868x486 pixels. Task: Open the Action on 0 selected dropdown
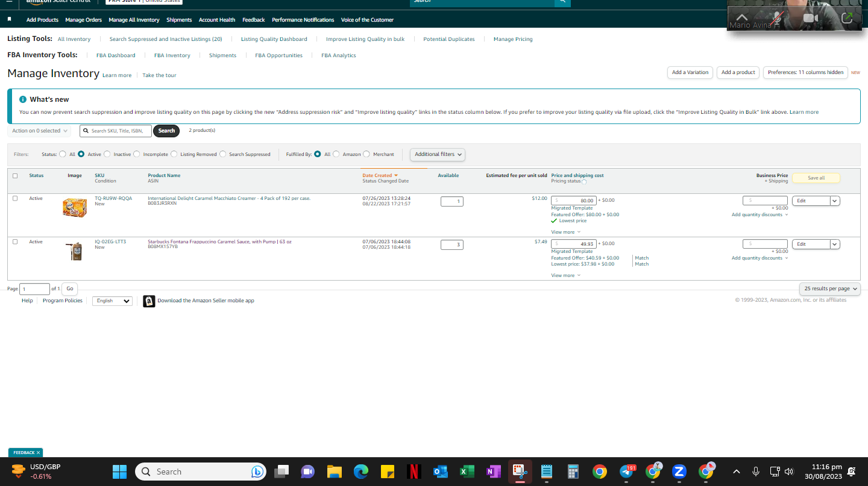[x=40, y=131]
